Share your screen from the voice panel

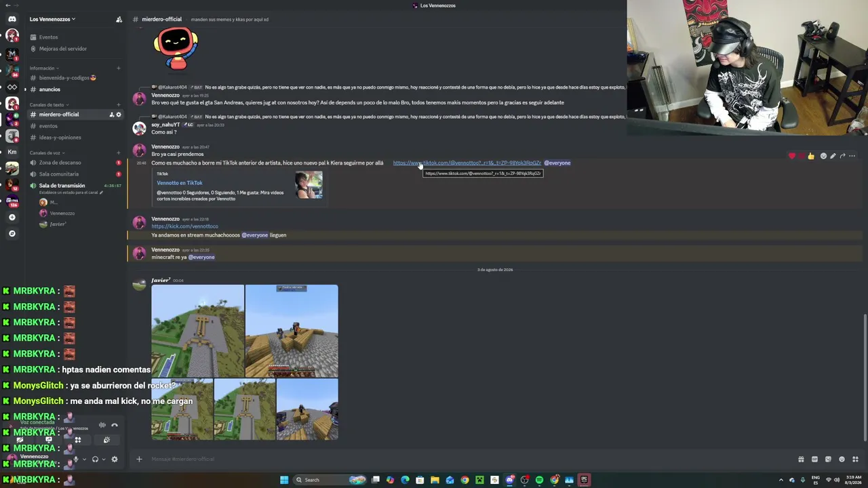tap(48, 440)
